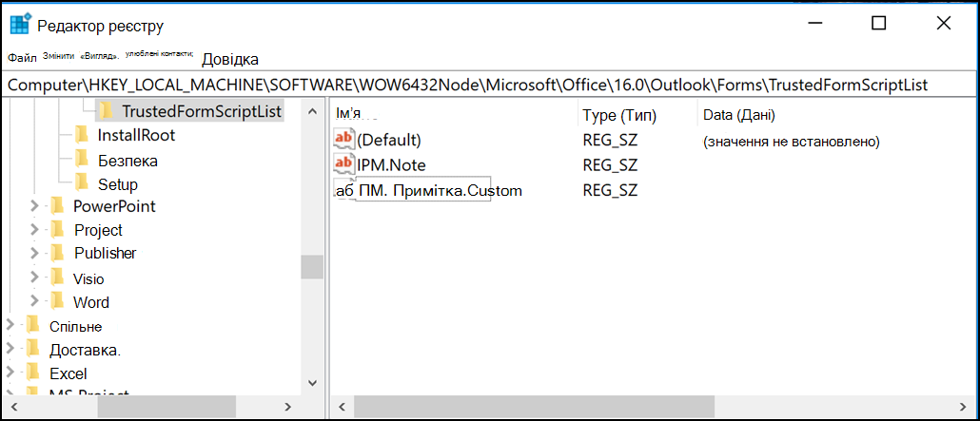This screenshot has height=421, width=980.
Task: Select the Excel key label
Action: point(69,373)
